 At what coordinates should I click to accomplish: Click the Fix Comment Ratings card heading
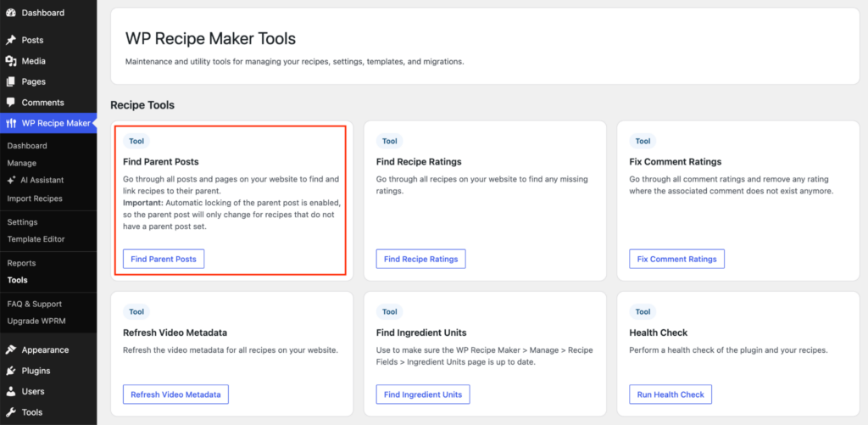click(676, 162)
